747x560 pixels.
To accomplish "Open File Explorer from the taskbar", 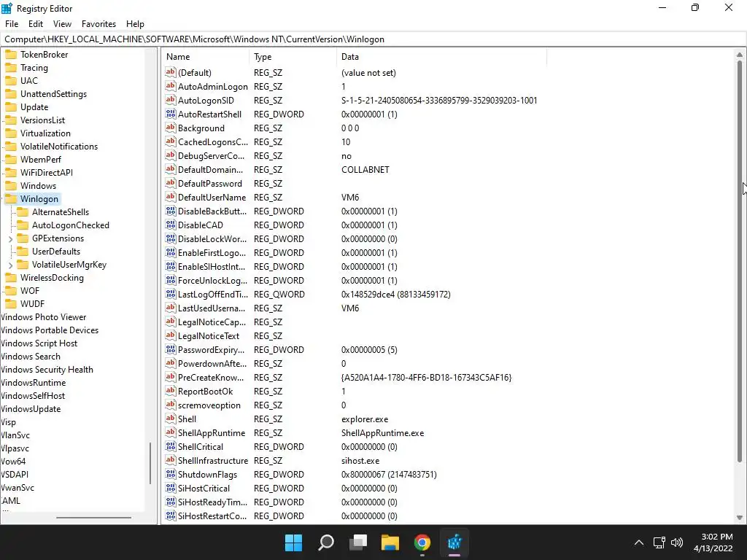I will 390,542.
